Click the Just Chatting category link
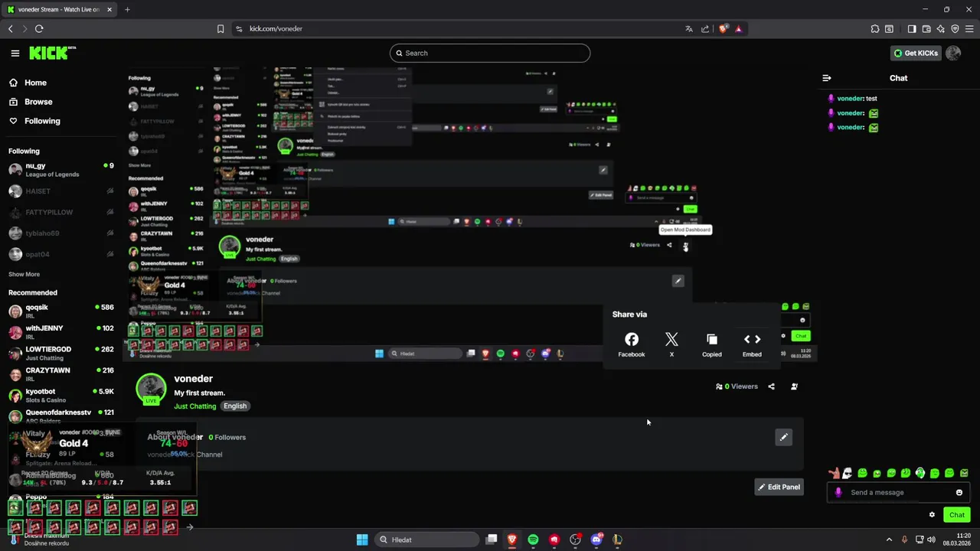 click(x=195, y=406)
